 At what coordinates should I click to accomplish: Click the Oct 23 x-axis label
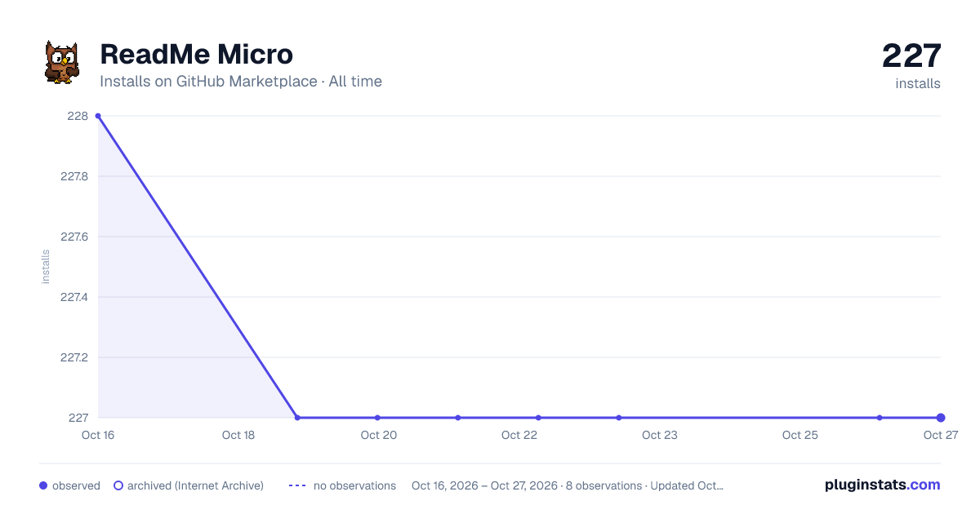click(x=660, y=435)
